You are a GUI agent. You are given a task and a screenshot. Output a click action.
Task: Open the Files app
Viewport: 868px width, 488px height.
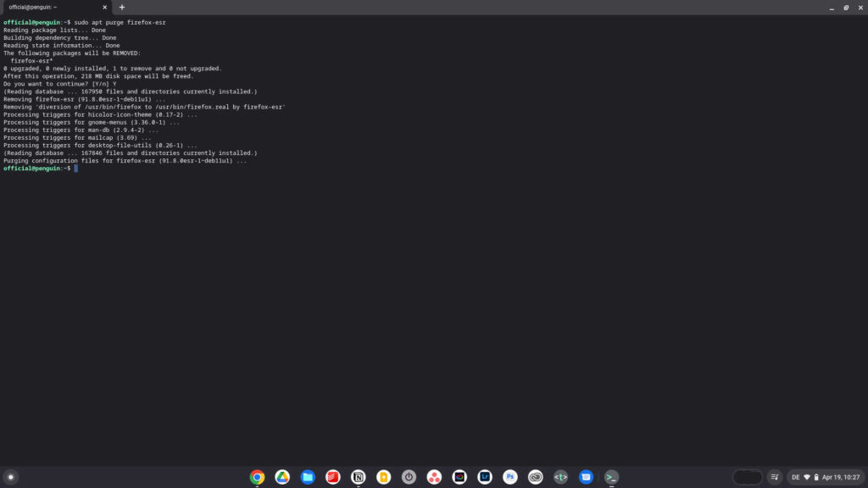click(x=308, y=477)
